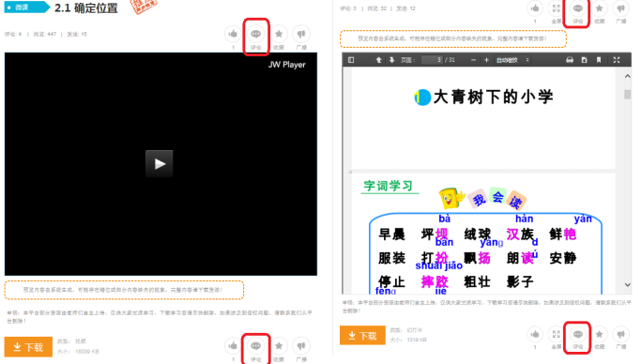
Task: Like the video with the top thumbs-up icon
Action: [x=233, y=34]
